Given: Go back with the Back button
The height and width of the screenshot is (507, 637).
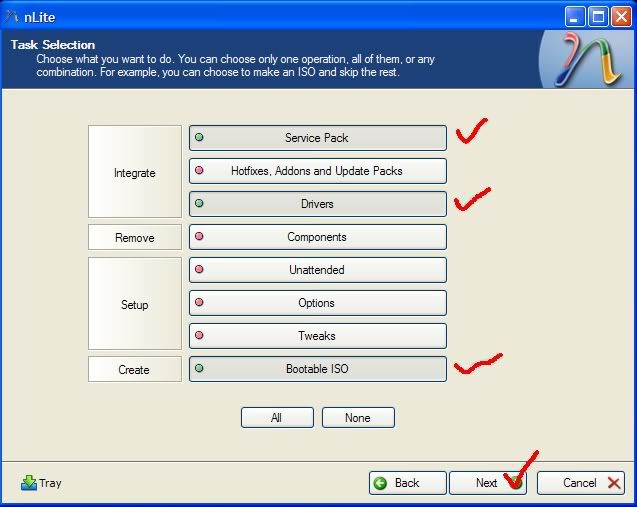Looking at the screenshot, I should (x=407, y=483).
